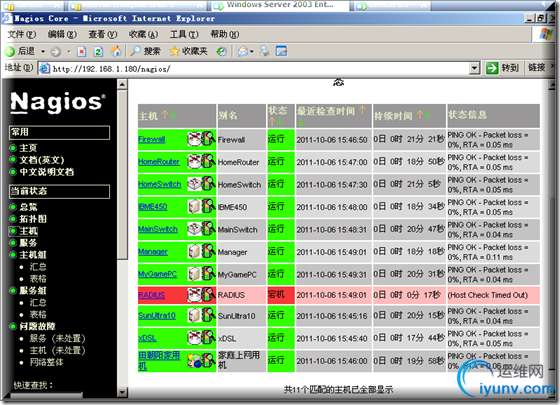
Task: Select 主机组 in the sidebar menu
Action: point(33,255)
